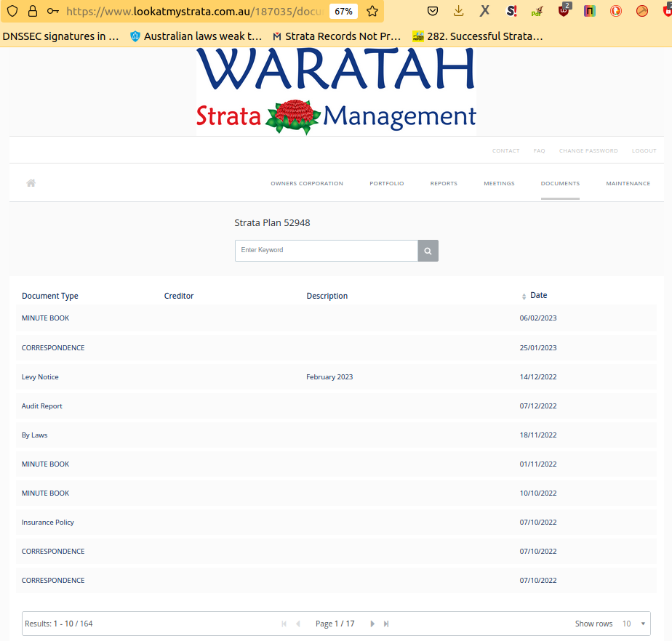Open the By Laws document
Screen dimensions: 672x641
[336, 435]
